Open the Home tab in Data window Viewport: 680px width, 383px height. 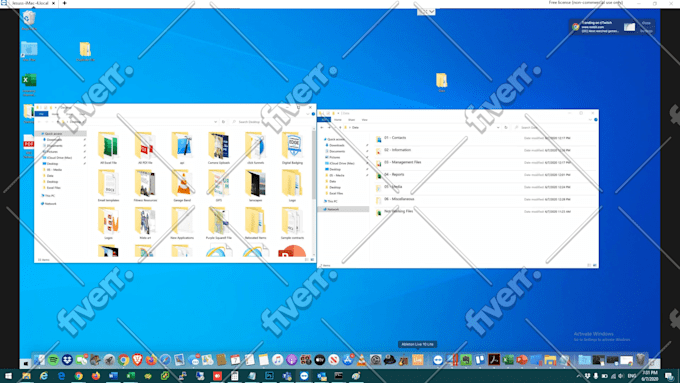click(x=338, y=120)
